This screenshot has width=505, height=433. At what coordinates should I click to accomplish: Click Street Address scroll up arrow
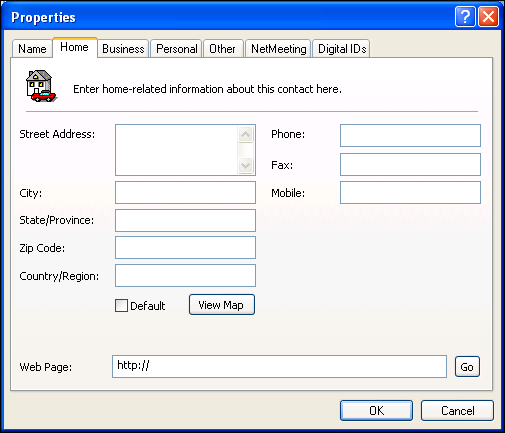245,135
